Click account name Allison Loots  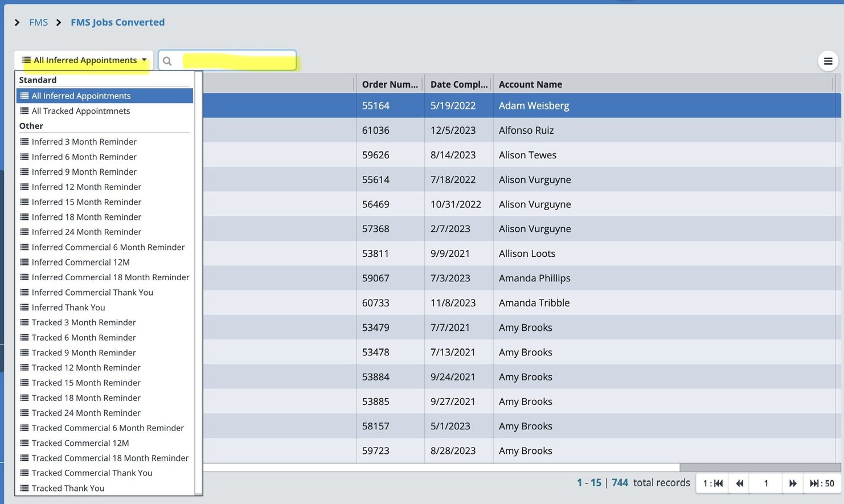point(527,253)
